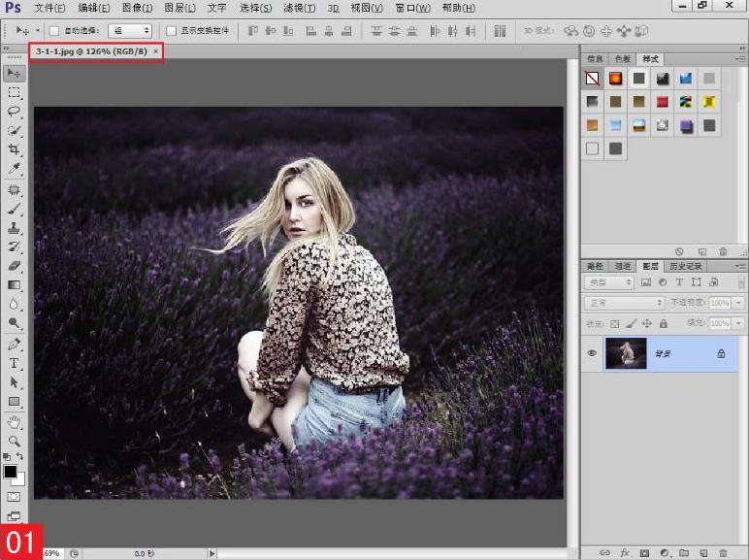The image size is (749, 560).
Task: Click the layers panel fx button
Action: 624,552
